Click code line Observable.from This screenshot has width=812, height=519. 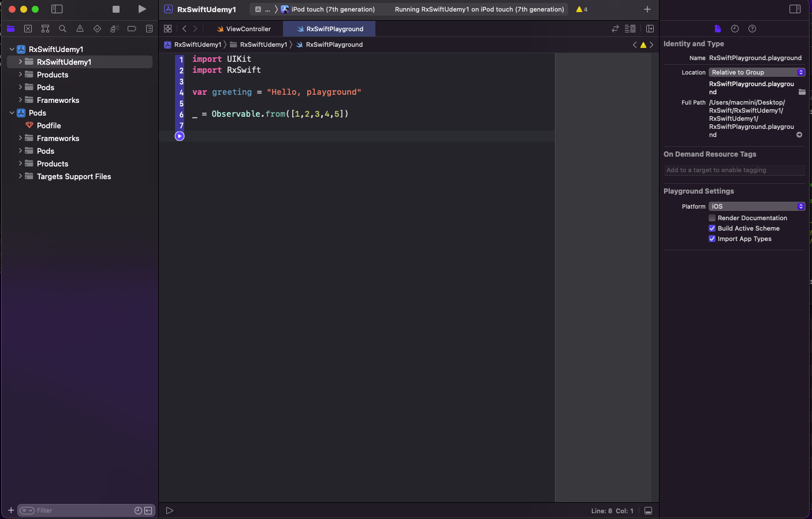tap(270, 114)
